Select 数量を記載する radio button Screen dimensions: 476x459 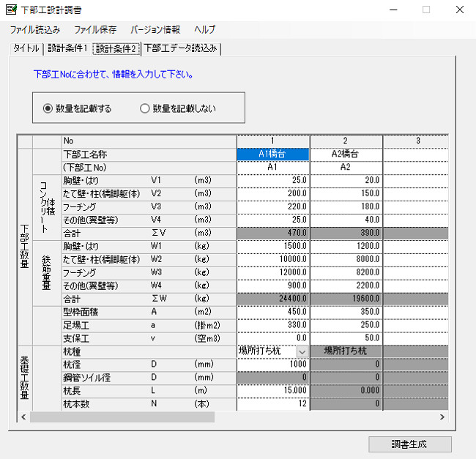click(x=77, y=108)
